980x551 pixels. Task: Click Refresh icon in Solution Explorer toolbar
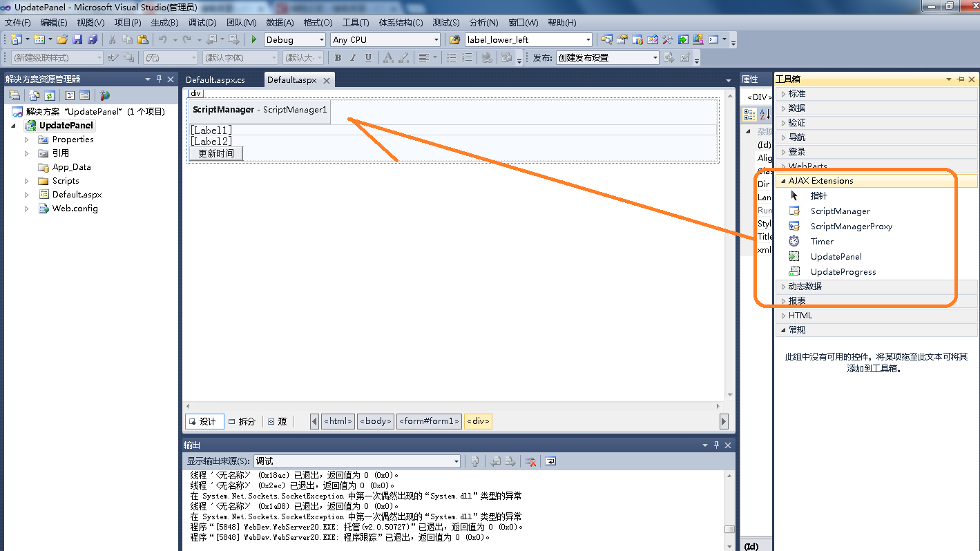(50, 96)
